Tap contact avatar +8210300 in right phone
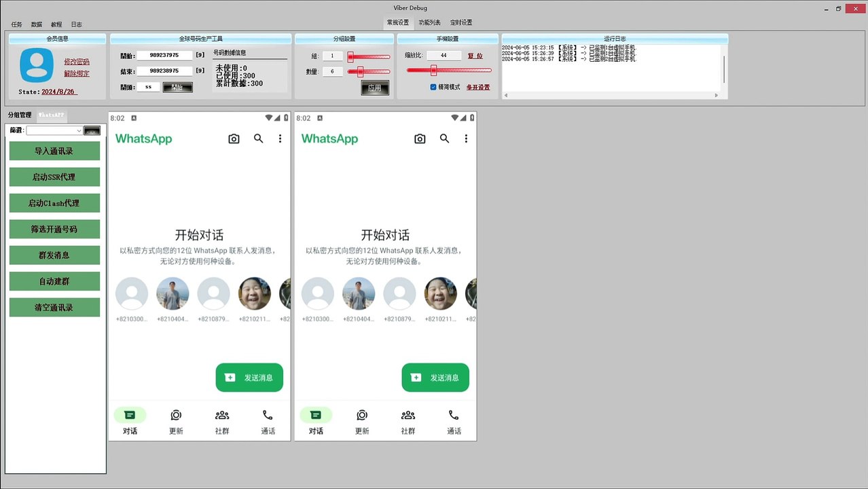The width and height of the screenshot is (868, 489). click(318, 294)
